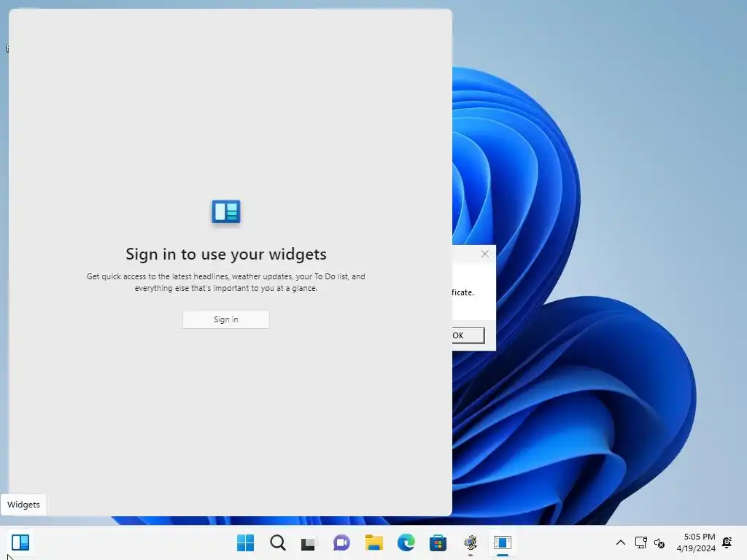Open File Explorer from the taskbar
Screen dimensions: 747x560
tap(374, 542)
